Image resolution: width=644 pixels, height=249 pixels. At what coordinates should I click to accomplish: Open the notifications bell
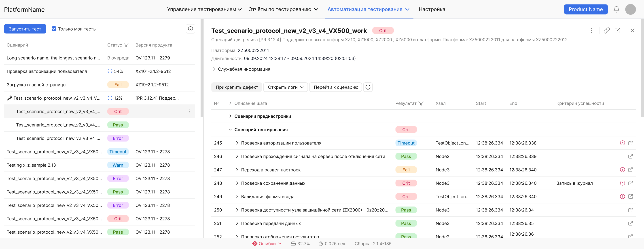pyautogui.click(x=616, y=9)
